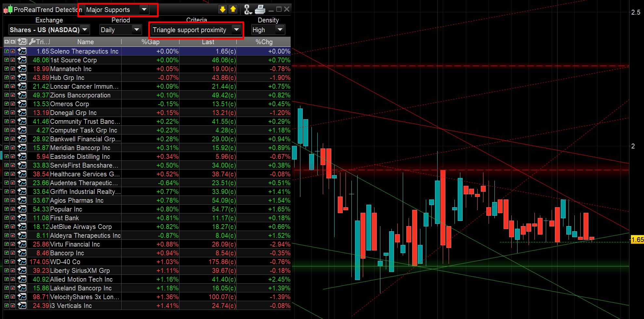The width and height of the screenshot is (644, 319).
Task: Select the ServisFirst Bancshare... row
Action: (147, 165)
